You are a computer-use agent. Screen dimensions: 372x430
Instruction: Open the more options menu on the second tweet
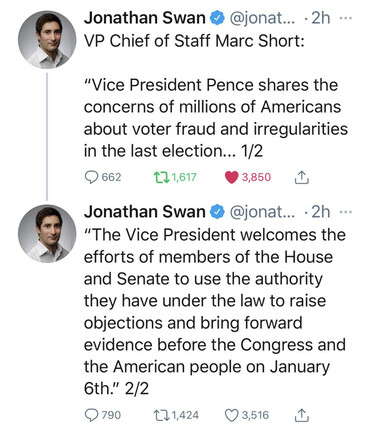click(x=345, y=212)
